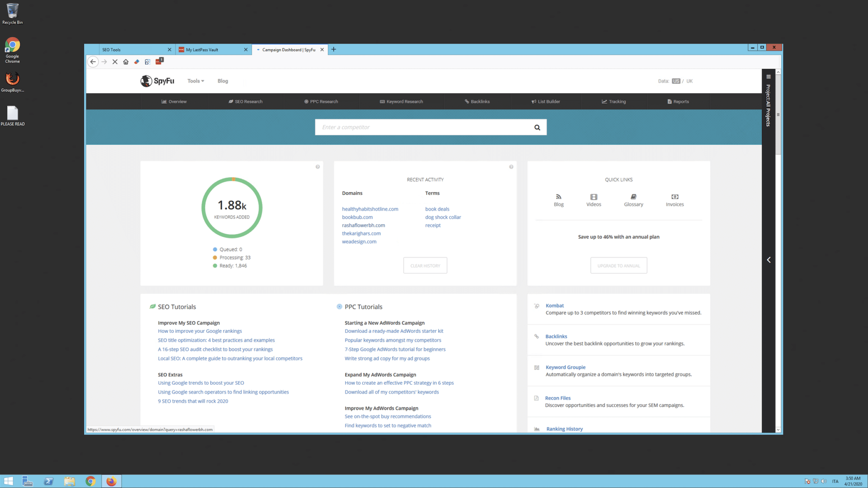Click the speaker volume tray icon
The image size is (868, 488).
[823, 482]
